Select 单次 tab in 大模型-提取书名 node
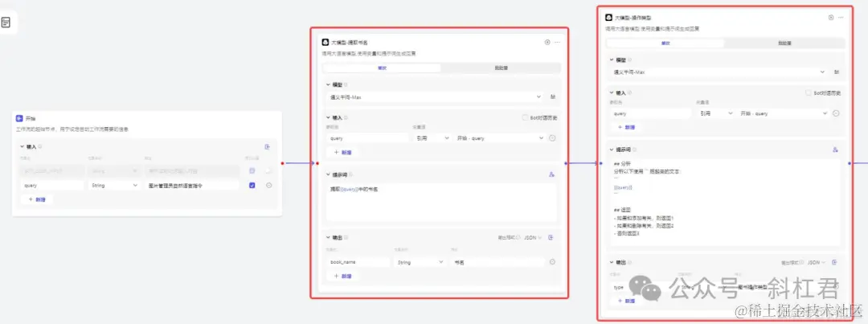868x324 pixels. pos(382,68)
